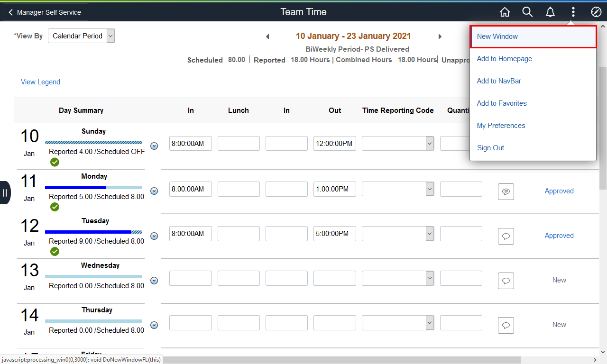Image resolution: width=607 pixels, height=364 pixels.
Task: Expand Tuesday day summary chevron
Action: [154, 236]
